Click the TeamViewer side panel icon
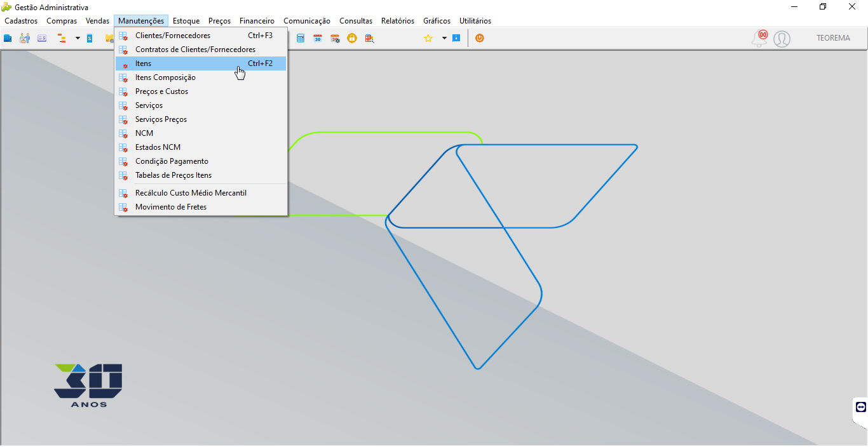The height and width of the screenshot is (447, 868). (861, 407)
